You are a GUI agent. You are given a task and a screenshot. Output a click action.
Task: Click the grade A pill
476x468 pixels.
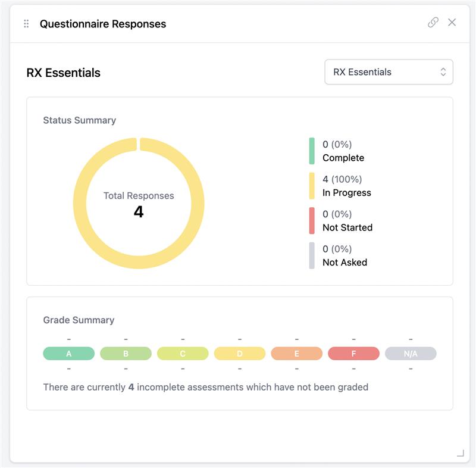coord(69,354)
